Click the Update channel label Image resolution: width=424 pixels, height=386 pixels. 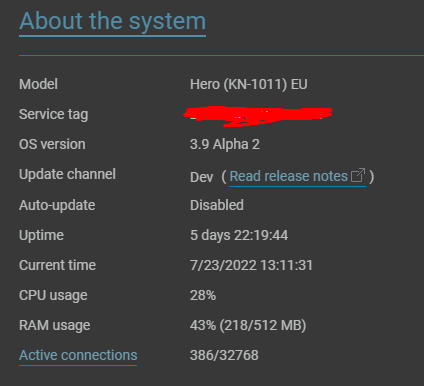tap(67, 174)
